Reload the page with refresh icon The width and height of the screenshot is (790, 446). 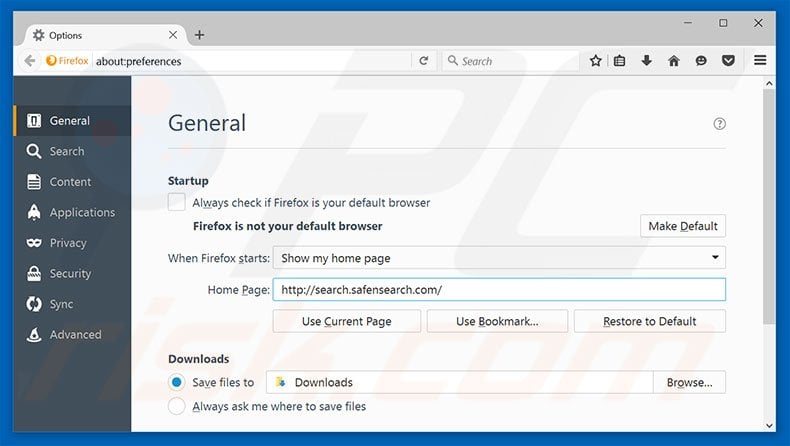click(x=424, y=61)
